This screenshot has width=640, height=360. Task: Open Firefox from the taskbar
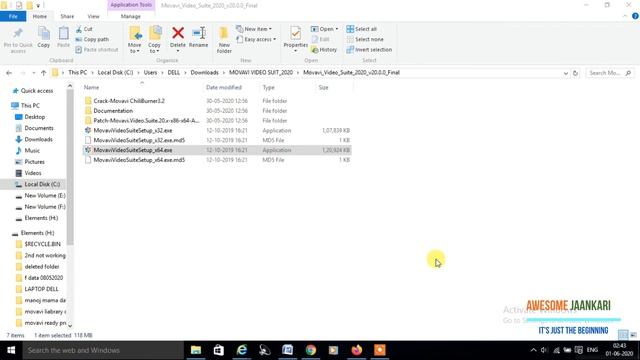(357, 350)
